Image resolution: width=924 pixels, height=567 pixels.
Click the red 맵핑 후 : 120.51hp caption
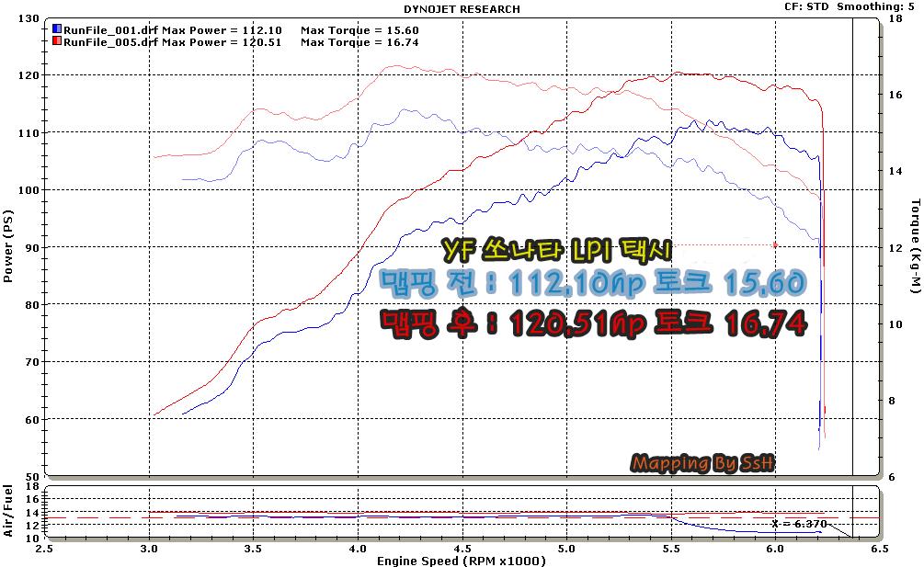tap(593, 323)
